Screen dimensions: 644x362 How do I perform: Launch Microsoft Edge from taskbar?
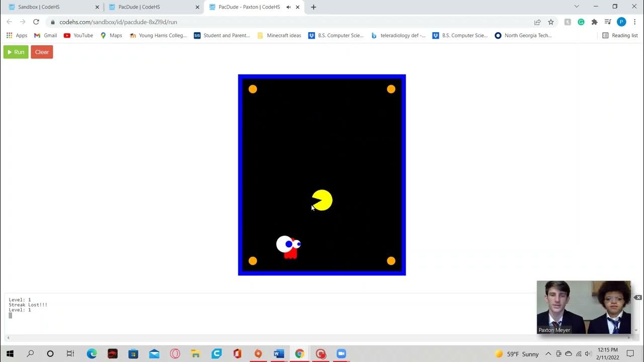point(92,353)
